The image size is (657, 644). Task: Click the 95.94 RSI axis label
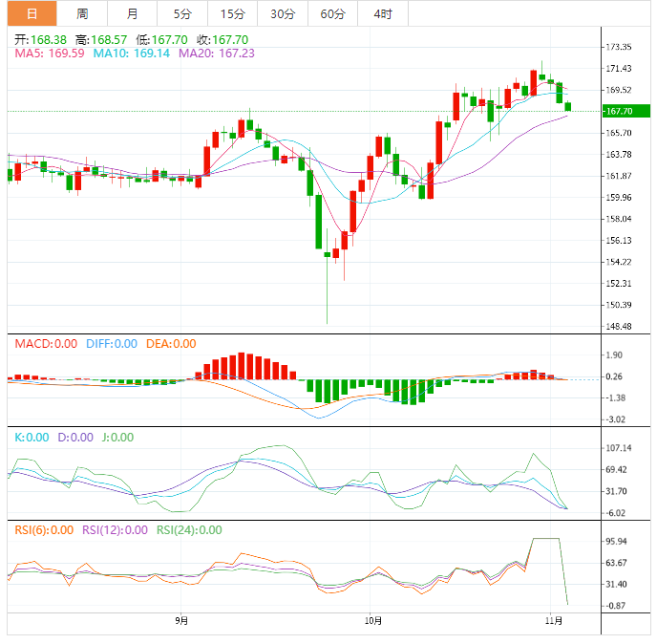point(616,541)
